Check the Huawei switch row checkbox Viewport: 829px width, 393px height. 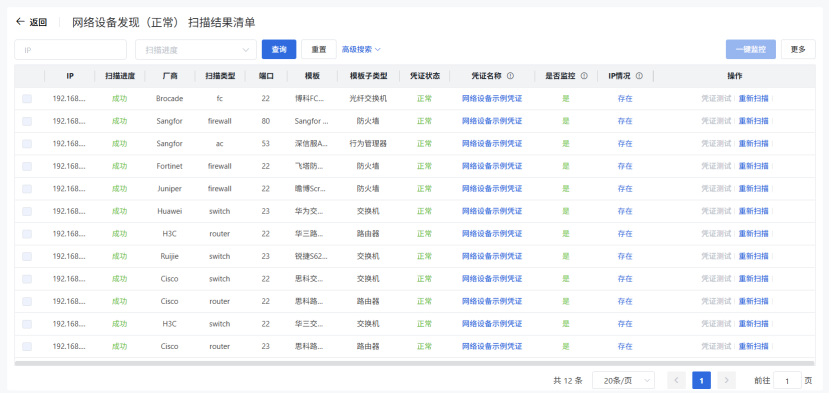pyautogui.click(x=27, y=211)
